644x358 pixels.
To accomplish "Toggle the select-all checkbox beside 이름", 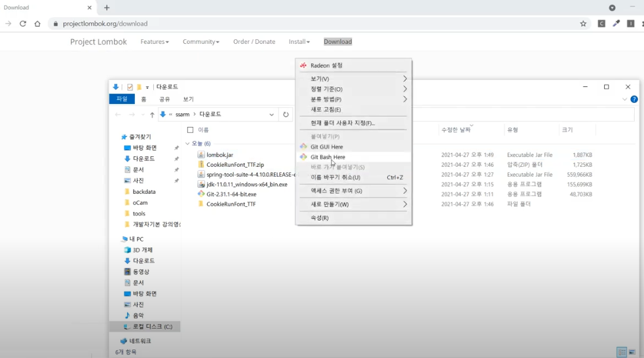I will click(x=190, y=130).
